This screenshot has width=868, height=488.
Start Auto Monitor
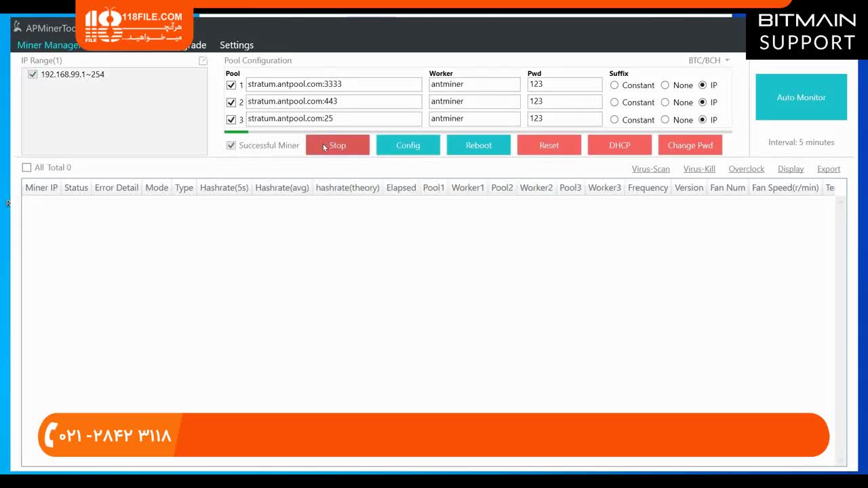[x=802, y=97]
